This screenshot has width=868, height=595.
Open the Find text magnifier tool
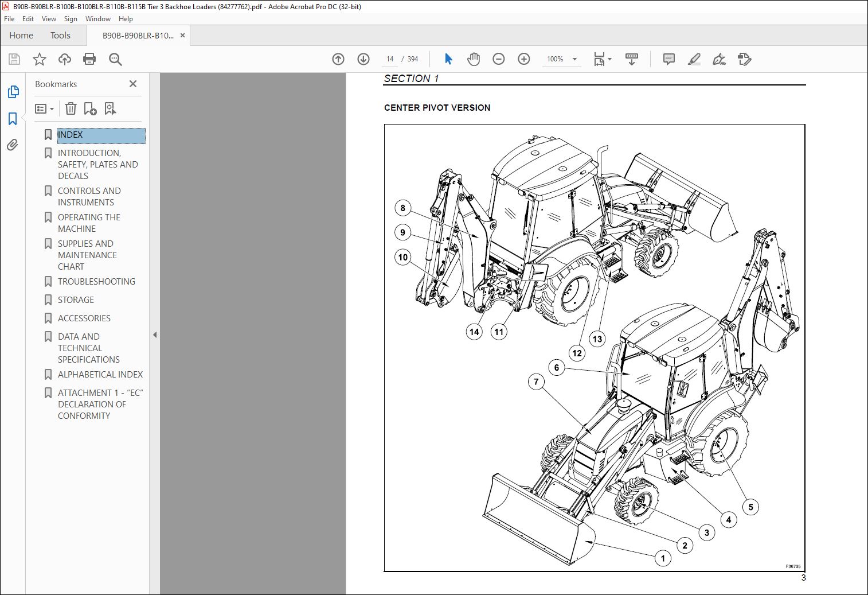pyautogui.click(x=115, y=59)
